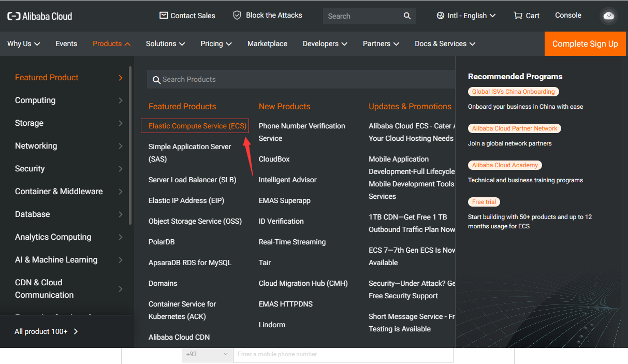Click the user avatar icon
628x364 pixels.
pos(609,16)
